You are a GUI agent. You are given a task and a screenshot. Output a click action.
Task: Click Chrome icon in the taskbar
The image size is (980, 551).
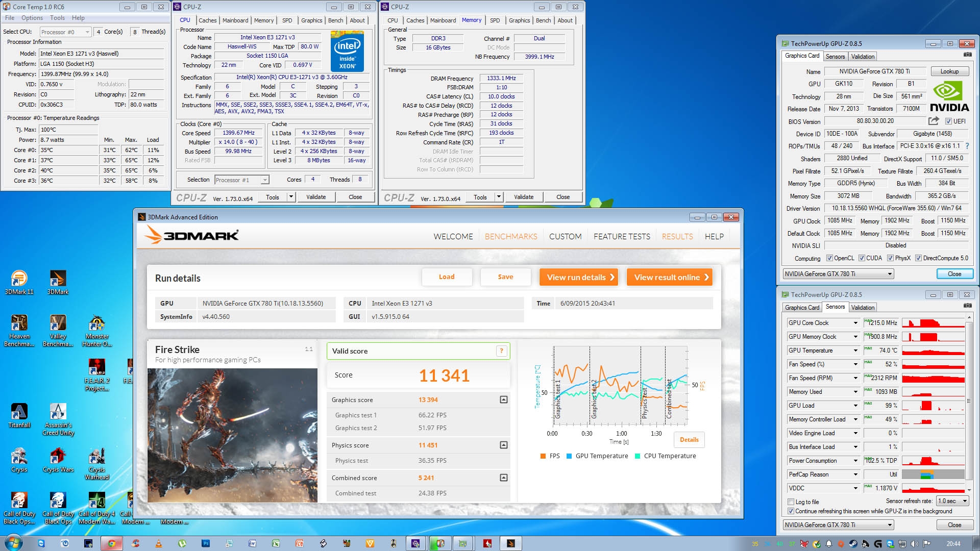pos(111,543)
